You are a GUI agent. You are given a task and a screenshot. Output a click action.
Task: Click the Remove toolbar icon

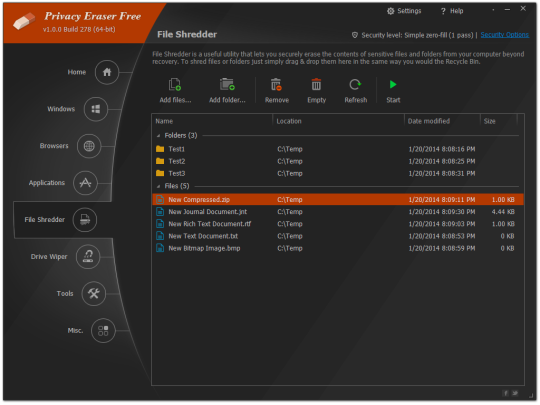(x=276, y=84)
